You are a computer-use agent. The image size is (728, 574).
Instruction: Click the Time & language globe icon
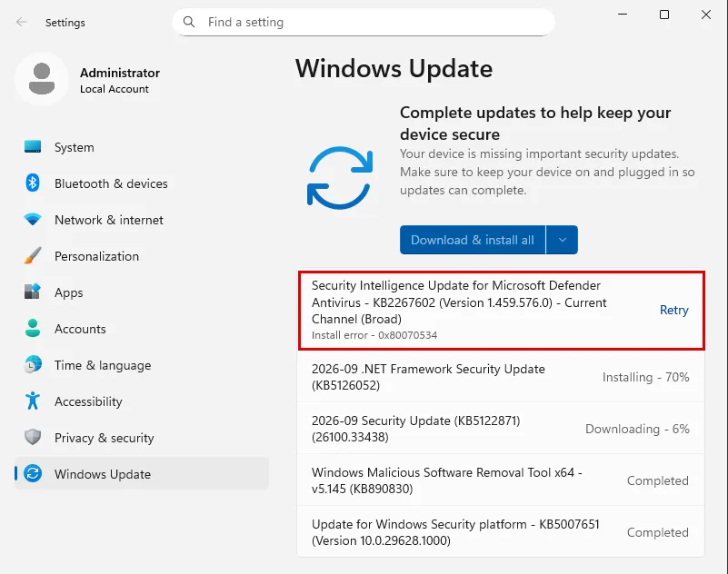pyautogui.click(x=33, y=365)
